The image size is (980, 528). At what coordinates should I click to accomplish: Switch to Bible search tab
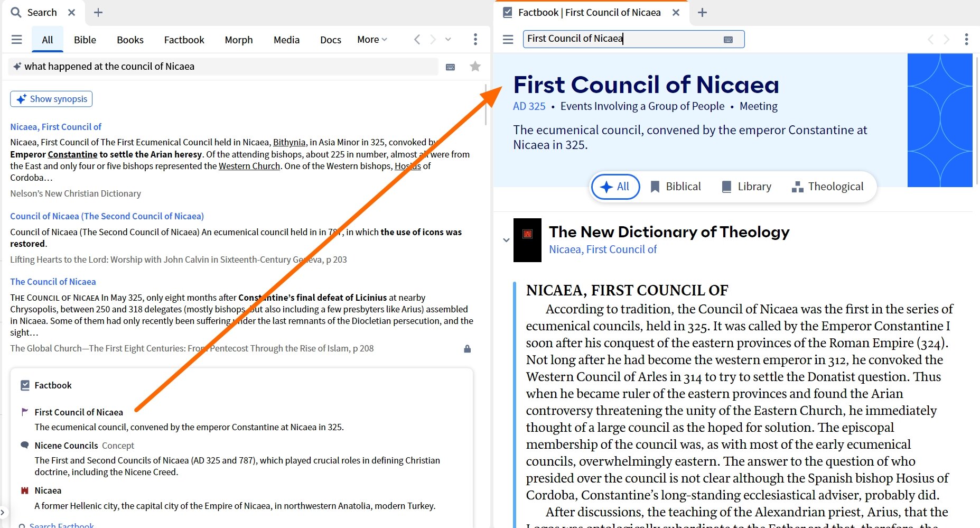[x=85, y=40]
